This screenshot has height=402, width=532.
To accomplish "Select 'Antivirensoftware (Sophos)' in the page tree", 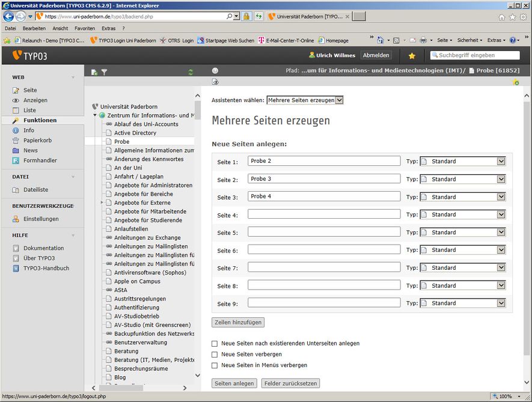I will tap(150, 272).
